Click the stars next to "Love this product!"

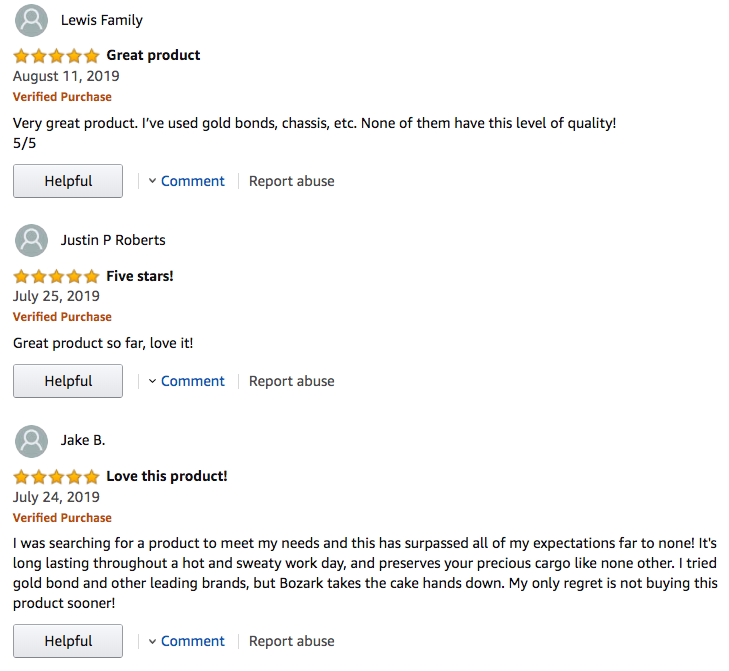[56, 477]
